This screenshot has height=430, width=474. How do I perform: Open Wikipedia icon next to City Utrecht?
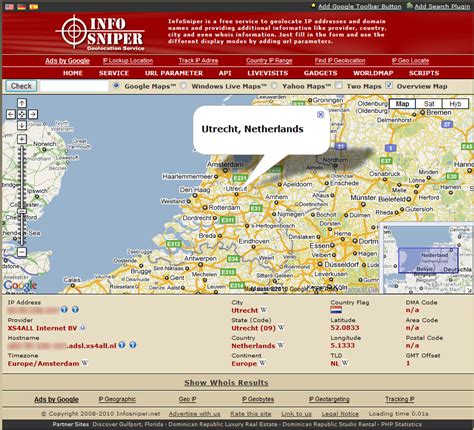tap(263, 310)
